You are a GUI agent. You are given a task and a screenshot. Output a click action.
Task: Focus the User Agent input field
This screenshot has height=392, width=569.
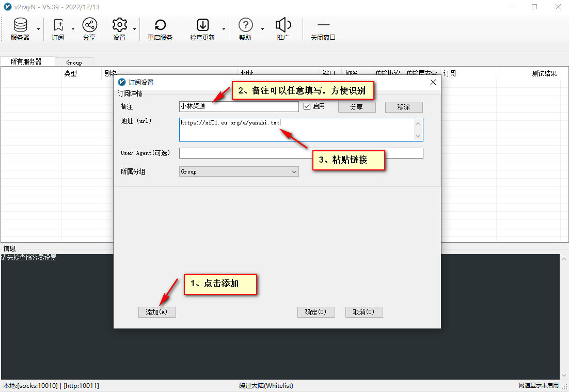301,153
